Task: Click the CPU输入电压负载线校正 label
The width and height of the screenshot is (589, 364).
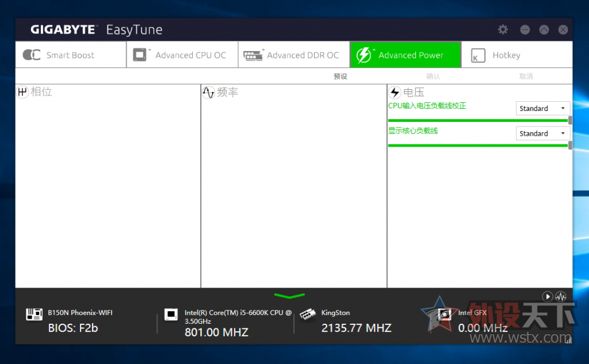Action: 427,106
